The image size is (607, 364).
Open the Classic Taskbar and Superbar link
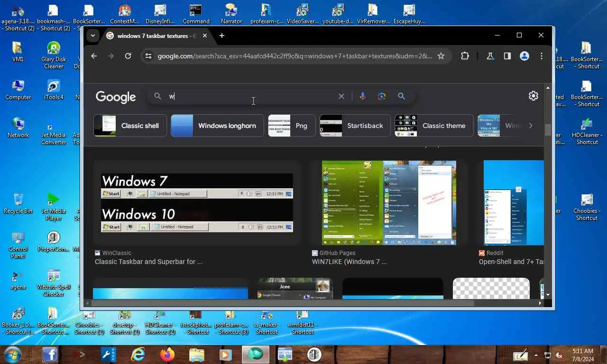(x=148, y=262)
